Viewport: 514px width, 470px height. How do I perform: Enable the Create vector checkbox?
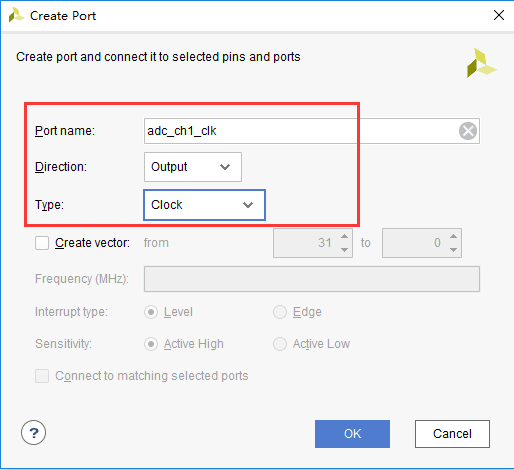point(42,243)
